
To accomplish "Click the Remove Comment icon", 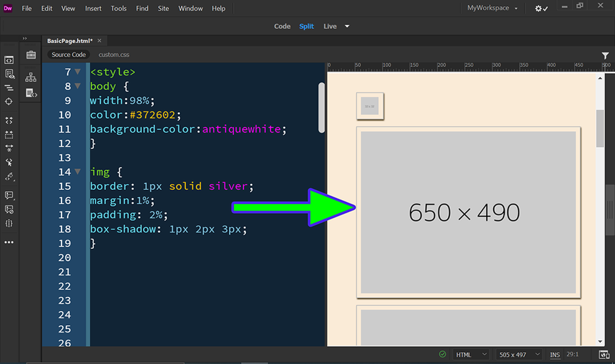I will pos(9,209).
